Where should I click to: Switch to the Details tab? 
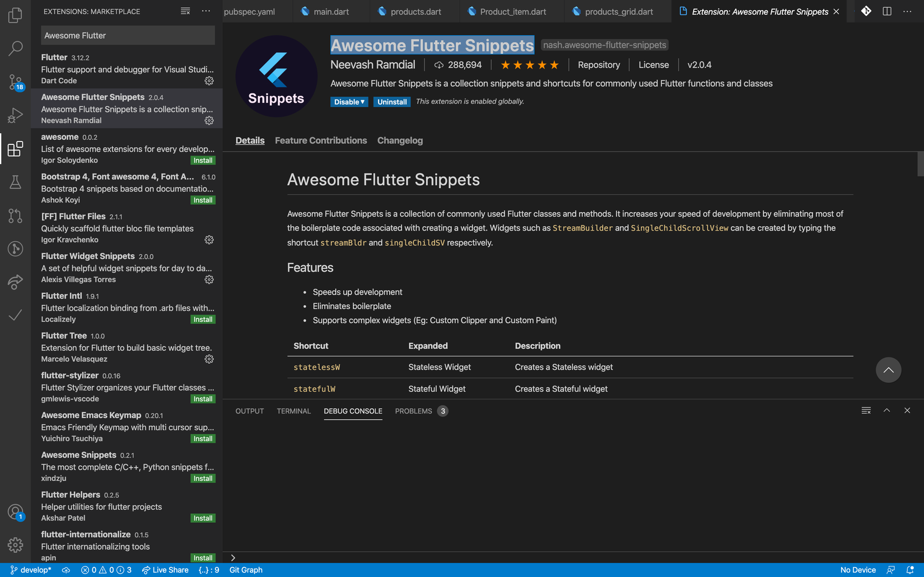point(250,140)
